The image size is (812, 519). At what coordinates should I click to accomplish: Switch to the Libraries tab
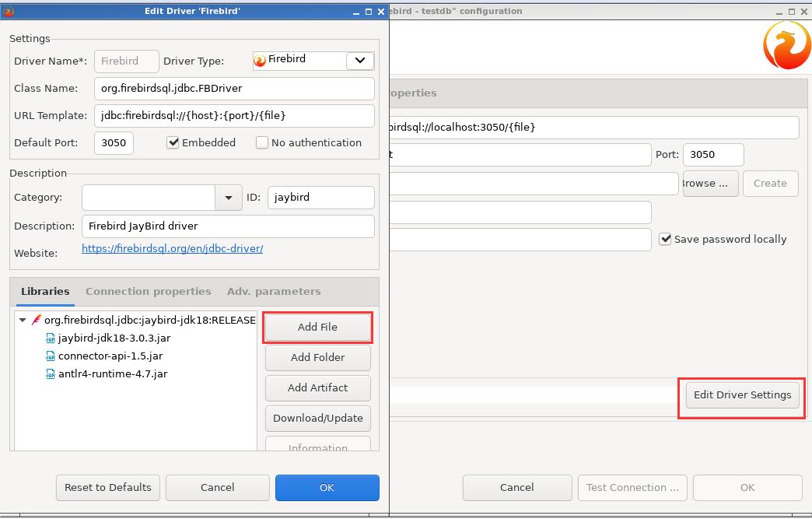coord(45,291)
